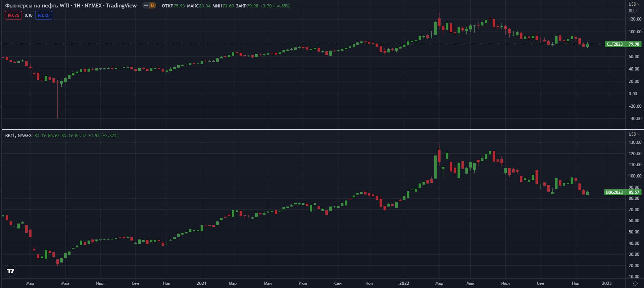
Task: Open BLL unit dropdown on top chart
Action: click(x=634, y=11)
